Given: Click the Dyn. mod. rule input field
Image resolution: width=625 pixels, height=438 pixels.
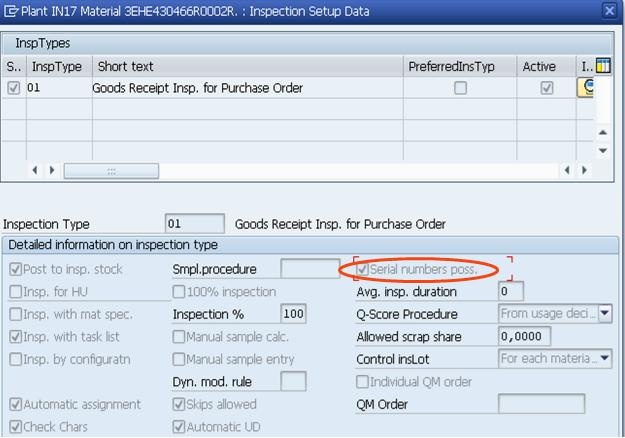Looking at the screenshot, I should click(x=293, y=381).
